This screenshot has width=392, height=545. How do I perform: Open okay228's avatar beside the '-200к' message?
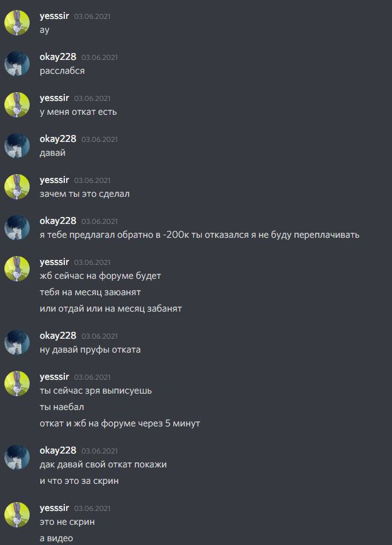(x=17, y=228)
